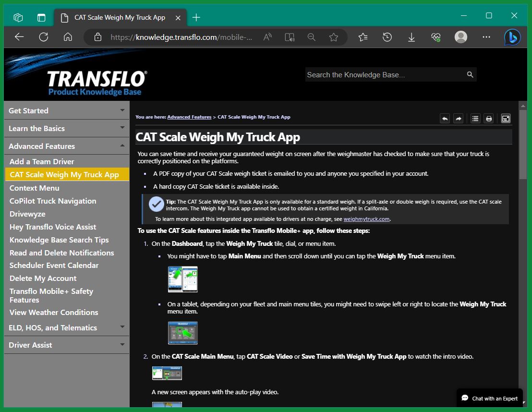The width and height of the screenshot is (532, 412).
Task: Open the Downloads panel
Action: pyautogui.click(x=411, y=37)
